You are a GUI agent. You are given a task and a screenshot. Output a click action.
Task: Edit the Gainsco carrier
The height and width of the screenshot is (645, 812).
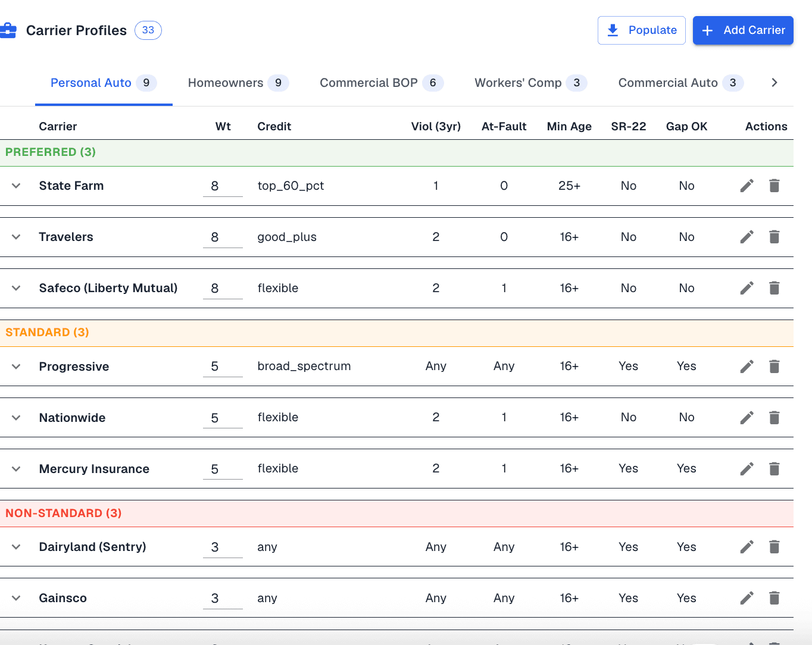coord(747,598)
